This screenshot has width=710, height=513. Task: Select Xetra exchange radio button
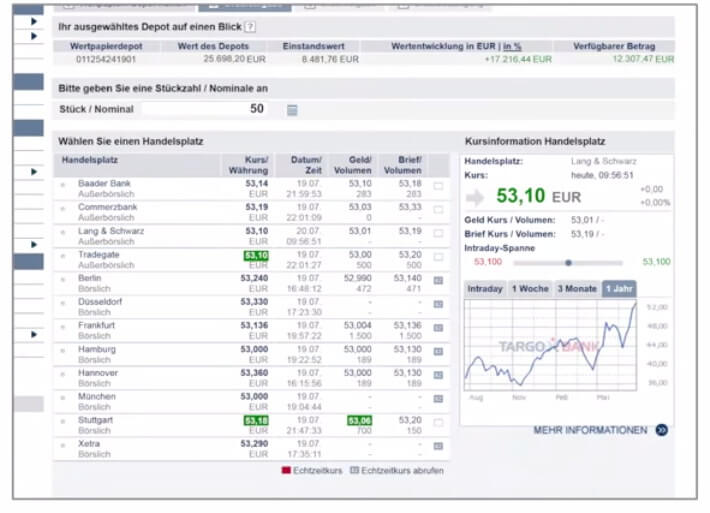point(63,445)
